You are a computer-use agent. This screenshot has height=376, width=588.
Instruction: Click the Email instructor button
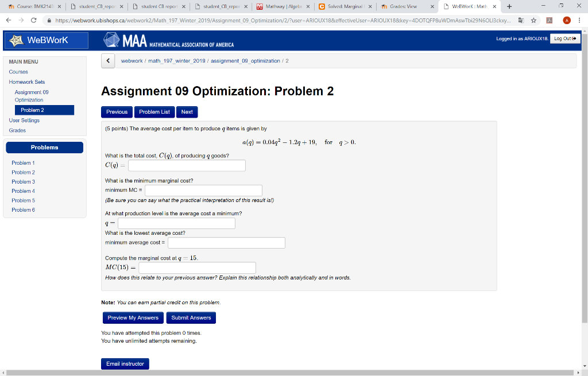[125, 363]
